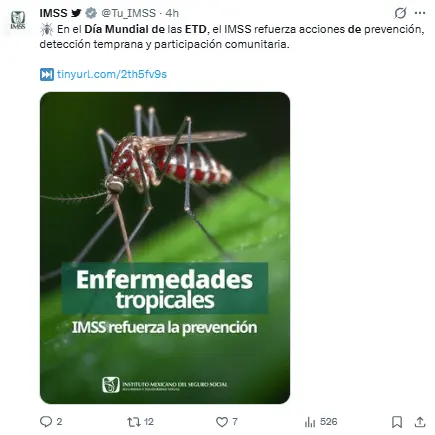Click the Instituto Mexicano del Seguro Social logo

click(x=165, y=385)
